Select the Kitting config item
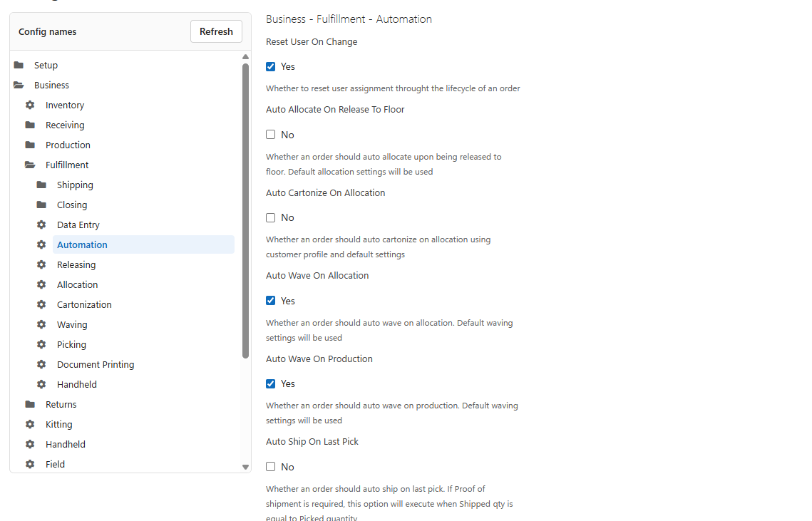The image size is (812, 521). click(x=59, y=425)
